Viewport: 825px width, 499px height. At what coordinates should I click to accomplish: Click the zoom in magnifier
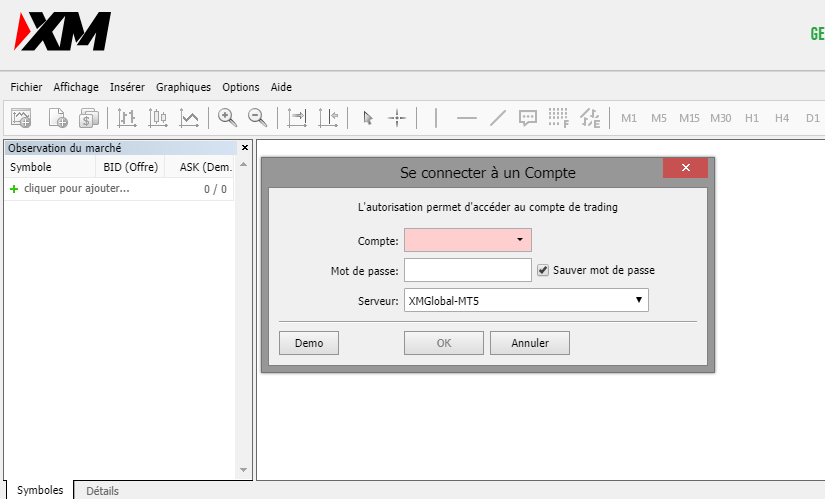point(227,118)
